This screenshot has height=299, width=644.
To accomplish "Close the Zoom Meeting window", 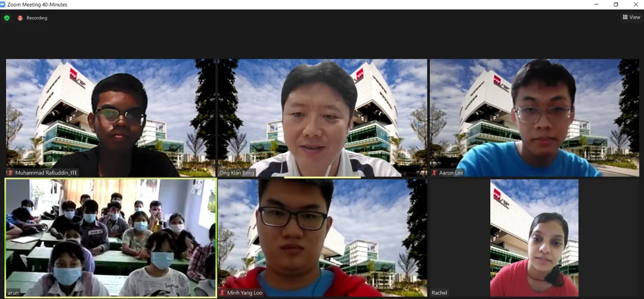I will 634,5.
